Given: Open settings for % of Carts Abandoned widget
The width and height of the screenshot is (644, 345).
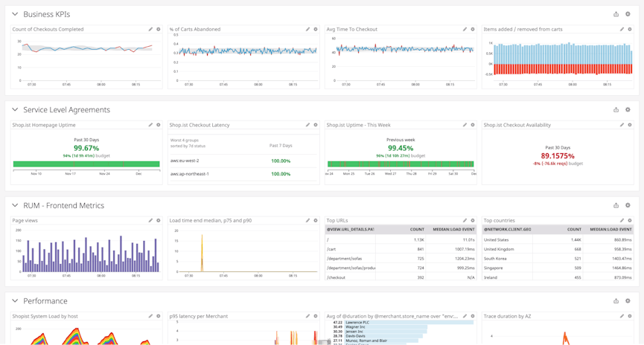Looking at the screenshot, I should click(x=316, y=30).
